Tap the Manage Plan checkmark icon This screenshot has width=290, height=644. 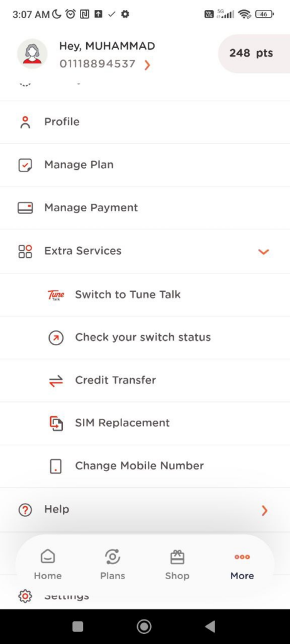[25, 165]
